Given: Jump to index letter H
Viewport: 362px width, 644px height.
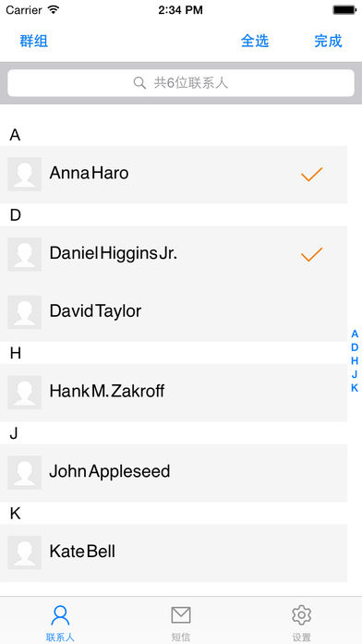Looking at the screenshot, I should tap(355, 360).
